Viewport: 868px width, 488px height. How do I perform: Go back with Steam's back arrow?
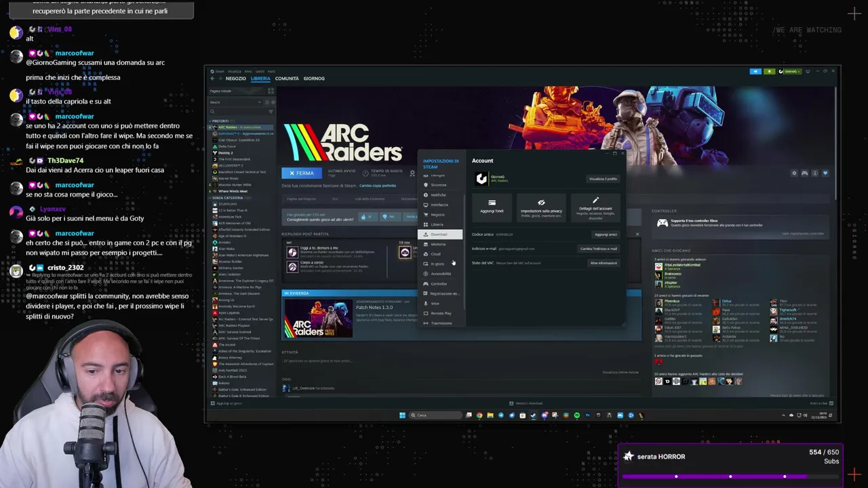tap(212, 79)
